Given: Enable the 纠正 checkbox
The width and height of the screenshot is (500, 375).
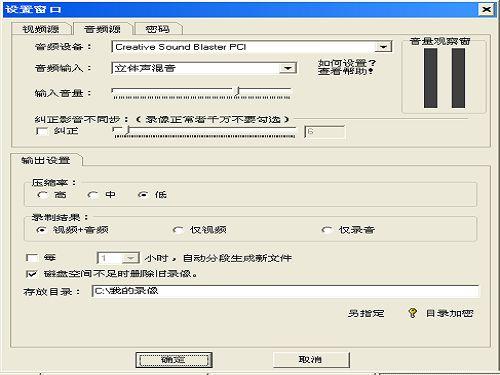Looking at the screenshot, I should 41,131.
